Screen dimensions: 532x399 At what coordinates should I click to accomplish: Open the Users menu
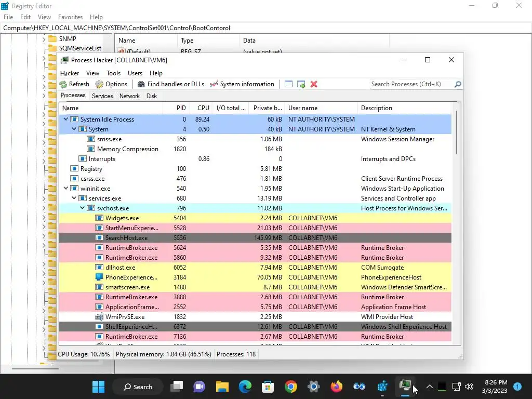[135, 73]
